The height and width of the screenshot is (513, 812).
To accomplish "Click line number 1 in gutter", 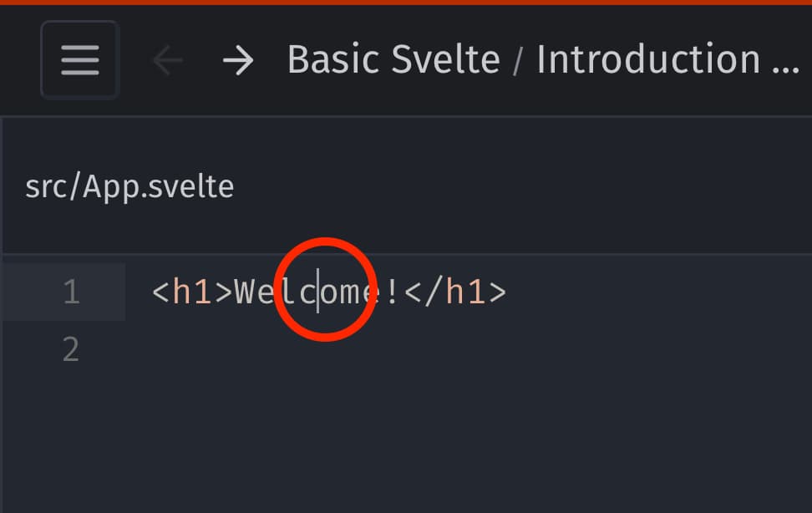I will click(72, 292).
